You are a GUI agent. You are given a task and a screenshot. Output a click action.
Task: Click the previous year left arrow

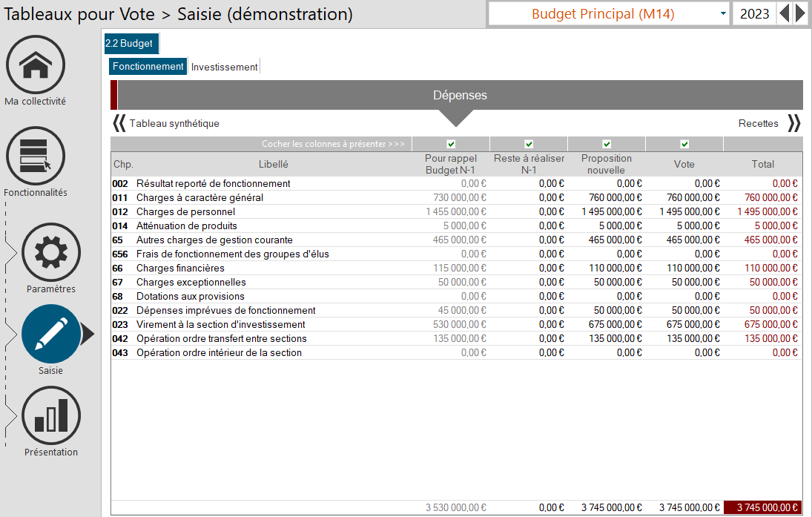[x=784, y=14]
